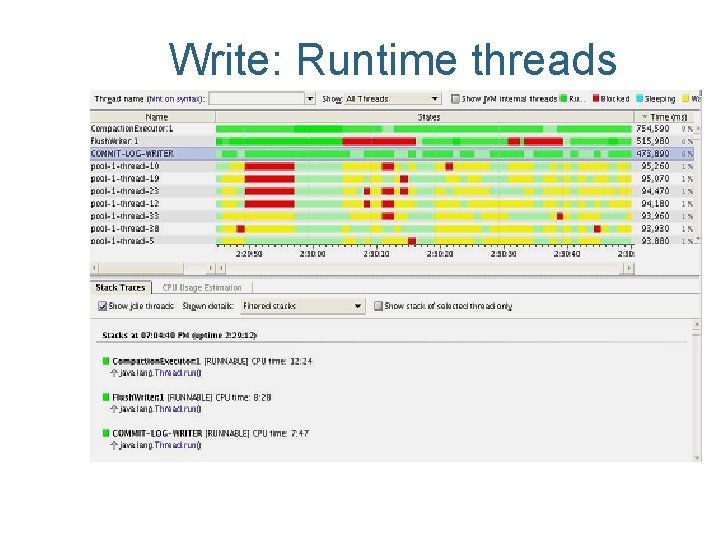The height and width of the screenshot is (540, 720).
Task: Click the FlushWriter:1 [RUNNABLE] stack entry
Action: [x=192, y=397]
